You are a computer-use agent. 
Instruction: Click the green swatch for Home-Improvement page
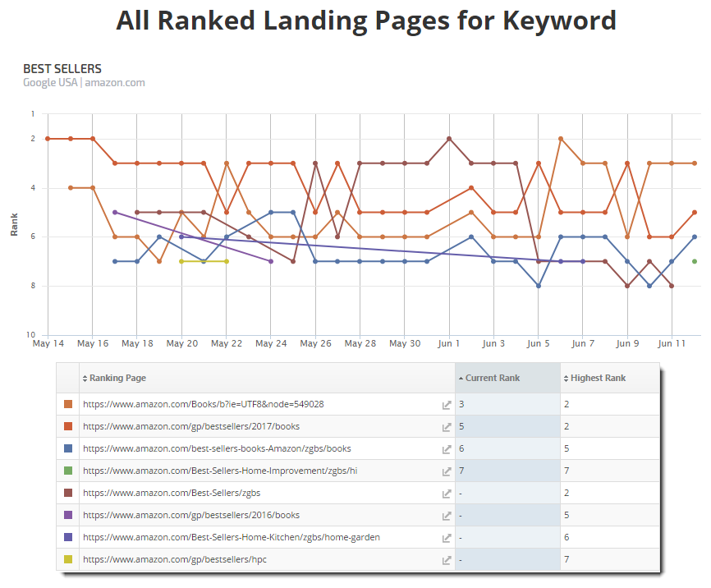(x=68, y=471)
